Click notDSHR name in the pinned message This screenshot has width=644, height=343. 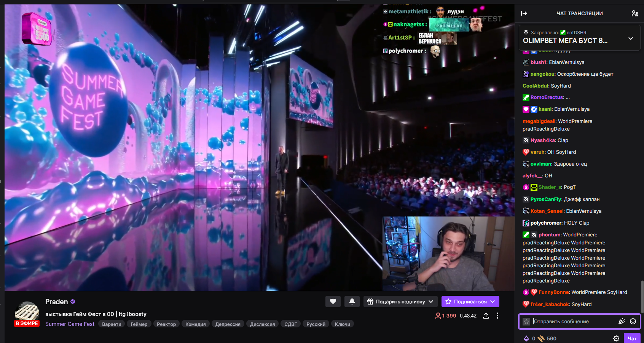pyautogui.click(x=576, y=32)
